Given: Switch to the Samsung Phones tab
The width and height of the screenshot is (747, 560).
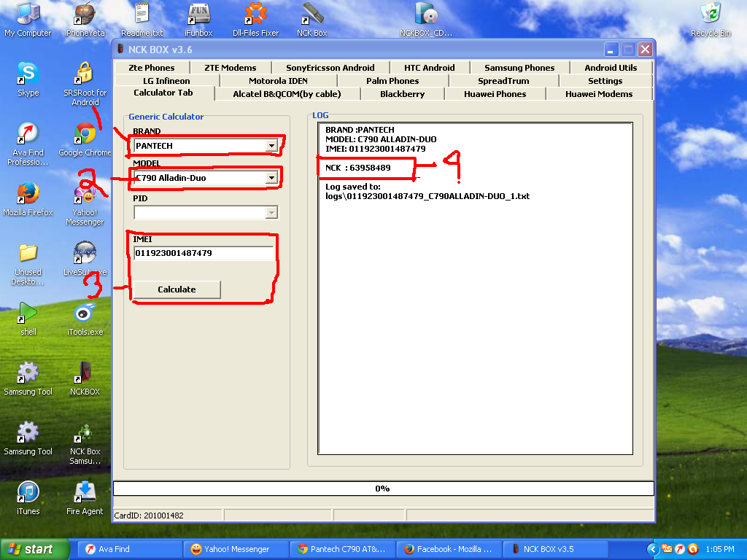Looking at the screenshot, I should pos(519,68).
